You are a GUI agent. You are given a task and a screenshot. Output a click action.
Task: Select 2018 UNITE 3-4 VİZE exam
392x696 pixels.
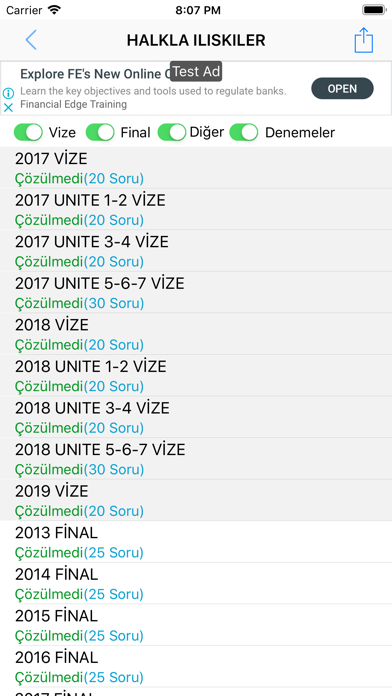[196, 417]
